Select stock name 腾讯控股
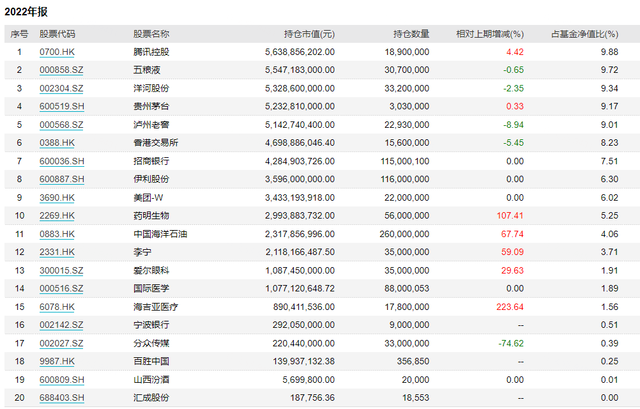Viewport: 640px width, 409px height. [151, 52]
